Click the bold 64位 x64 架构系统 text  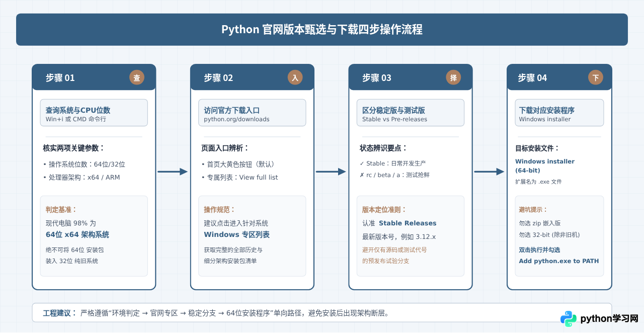pyautogui.click(x=77, y=235)
